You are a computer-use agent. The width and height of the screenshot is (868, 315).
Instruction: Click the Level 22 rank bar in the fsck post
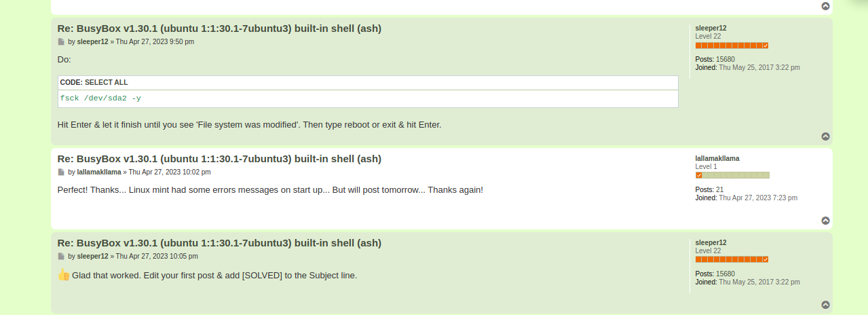tap(732, 45)
